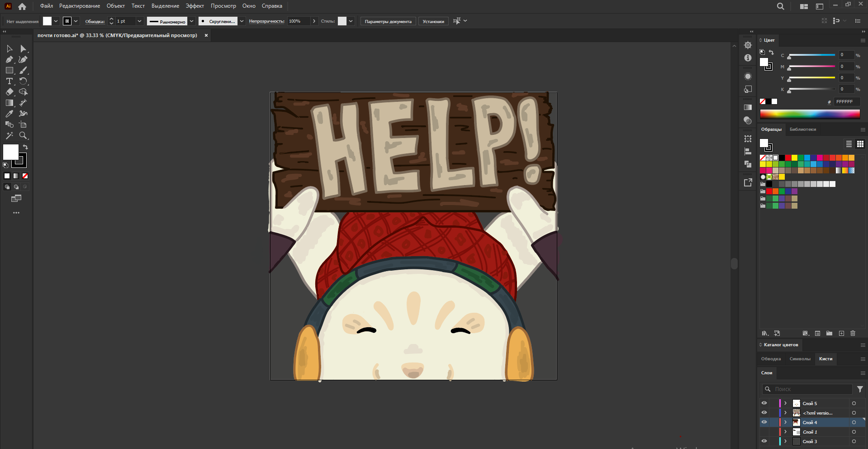868x449 pixels.
Task: Create a new color group folder
Action: [829, 333]
